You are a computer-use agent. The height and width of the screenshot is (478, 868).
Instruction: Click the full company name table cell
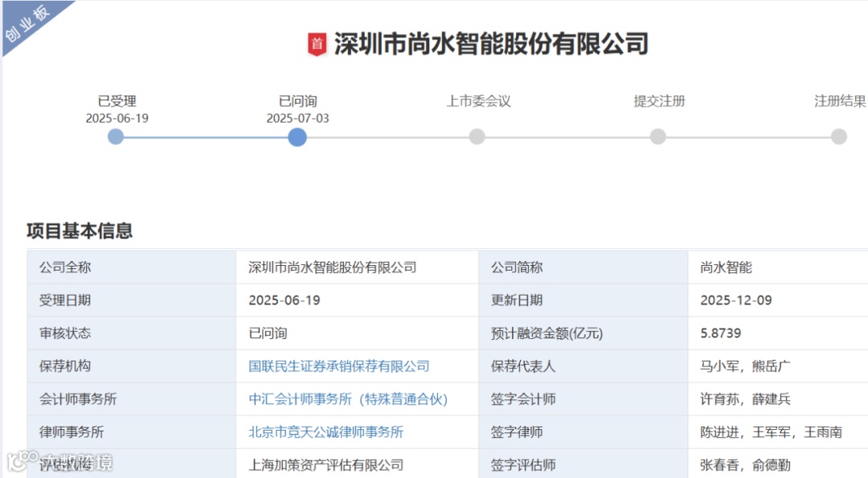(357, 268)
